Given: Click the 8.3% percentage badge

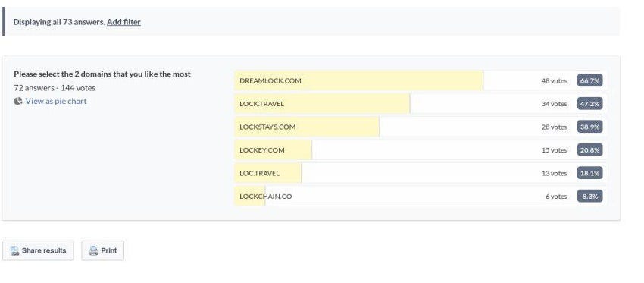Looking at the screenshot, I should [589, 197].
